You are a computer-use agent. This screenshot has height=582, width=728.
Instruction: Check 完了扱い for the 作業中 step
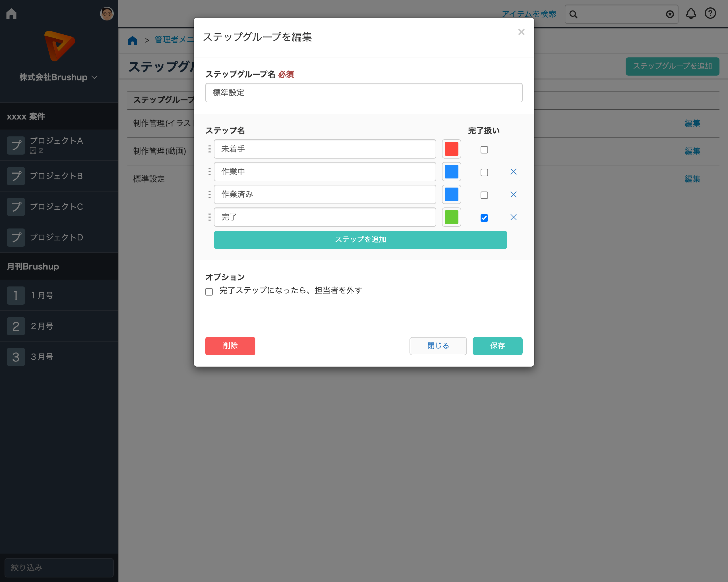point(484,172)
